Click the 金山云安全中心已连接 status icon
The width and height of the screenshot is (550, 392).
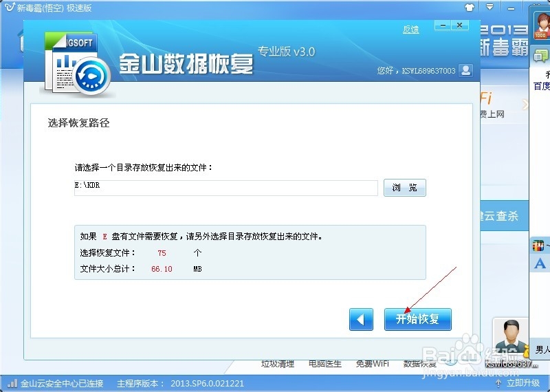[12, 383]
